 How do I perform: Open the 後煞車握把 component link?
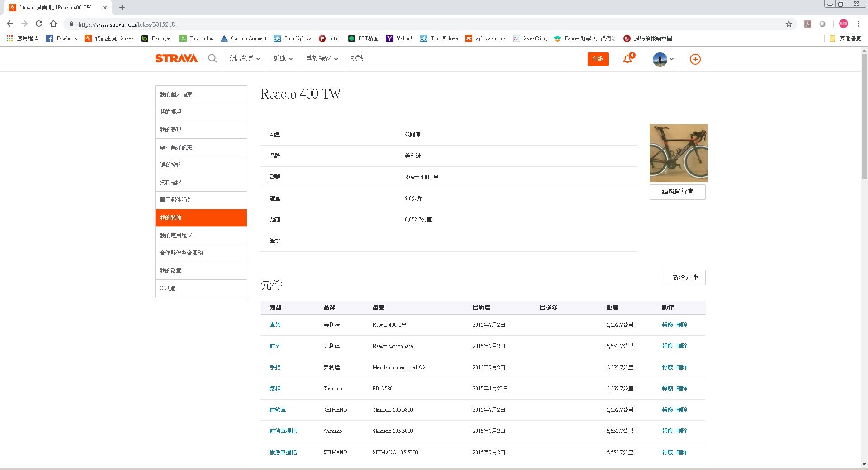tap(283, 452)
